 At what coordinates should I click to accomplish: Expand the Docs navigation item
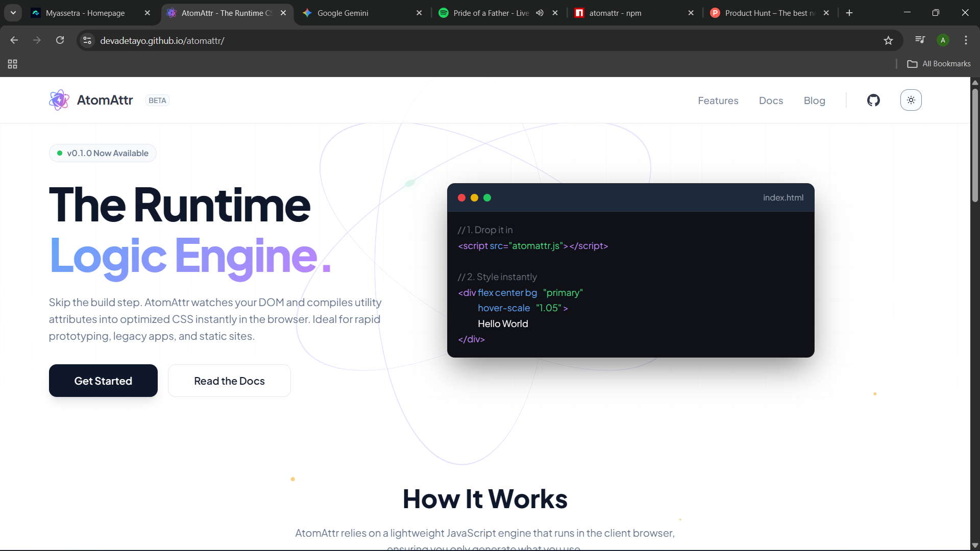coord(771,101)
